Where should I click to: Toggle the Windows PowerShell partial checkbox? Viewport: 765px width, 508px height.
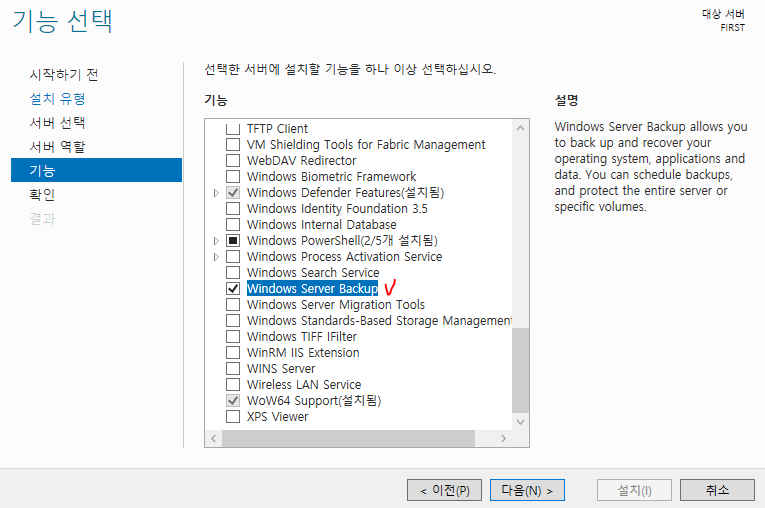pyautogui.click(x=233, y=241)
